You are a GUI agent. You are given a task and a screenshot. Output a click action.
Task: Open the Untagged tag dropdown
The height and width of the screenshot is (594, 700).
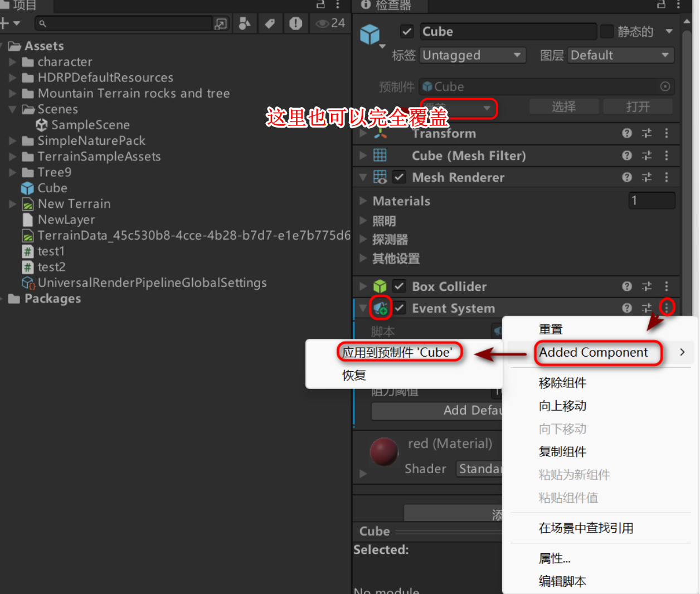[473, 55]
